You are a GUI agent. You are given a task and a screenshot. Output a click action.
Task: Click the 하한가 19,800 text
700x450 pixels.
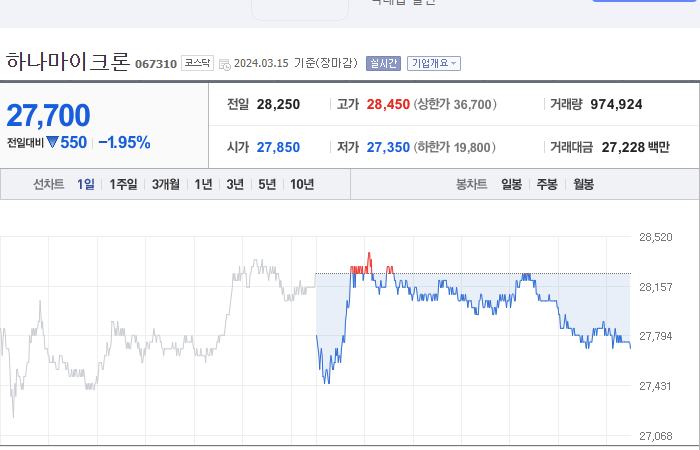pyautogui.click(x=454, y=147)
